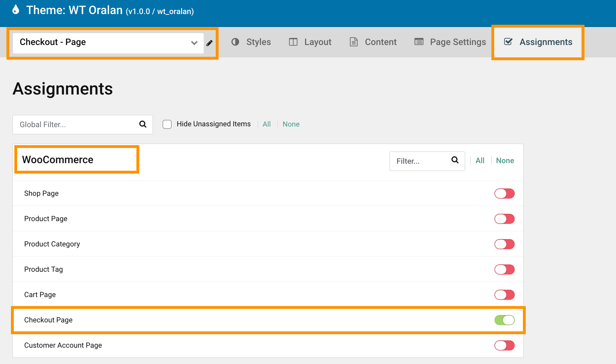Focus the Global Filter input field
Image resolution: width=616 pixels, height=364 pixels.
click(x=83, y=125)
